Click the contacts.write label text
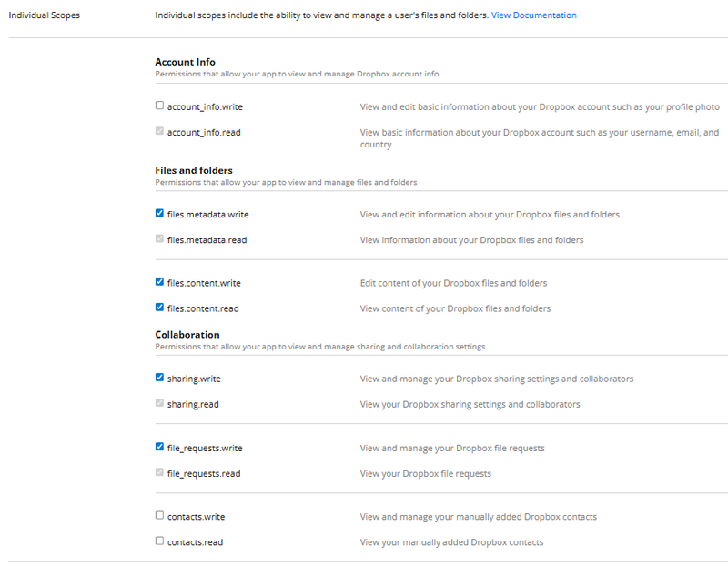728x566 pixels. coord(196,517)
